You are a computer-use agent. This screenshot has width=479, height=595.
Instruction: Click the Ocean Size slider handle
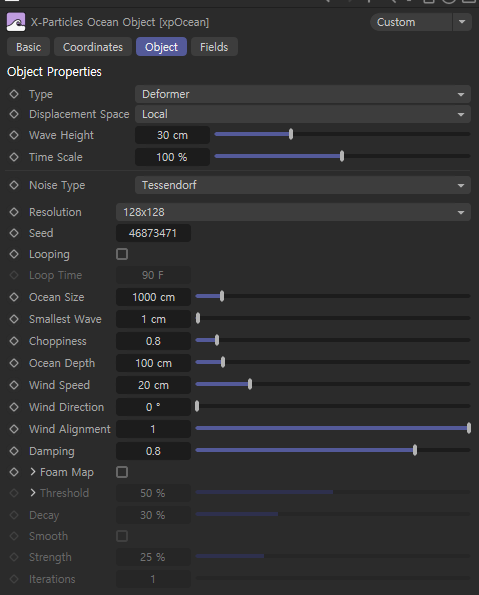(222, 296)
